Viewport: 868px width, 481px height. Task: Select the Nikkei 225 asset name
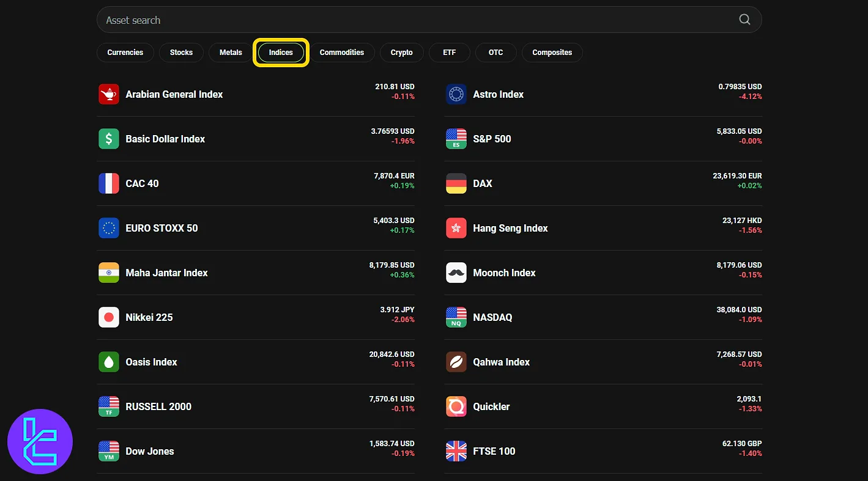(x=149, y=317)
